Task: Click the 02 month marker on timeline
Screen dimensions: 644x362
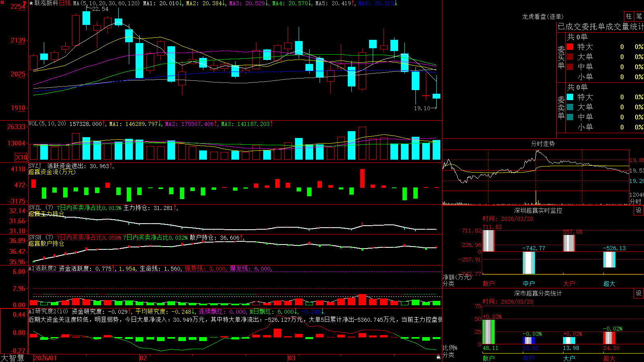Action: pyautogui.click(x=143, y=358)
